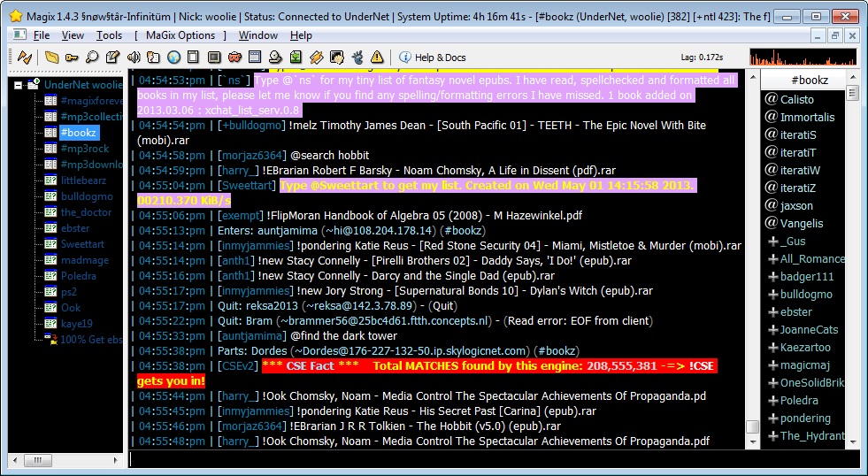Click the monitor screen toolbar icon
Viewport: 868px width, 476px height.
pos(214,57)
